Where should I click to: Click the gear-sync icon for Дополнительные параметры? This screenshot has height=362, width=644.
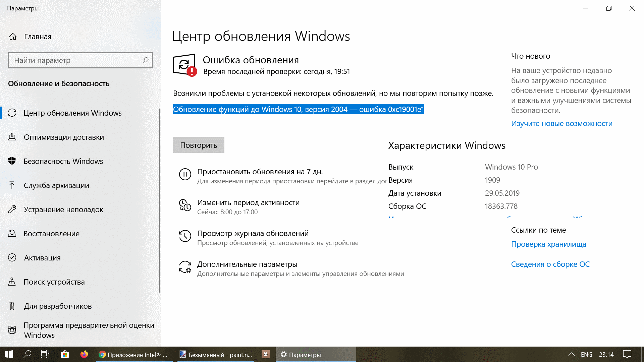[185, 267]
